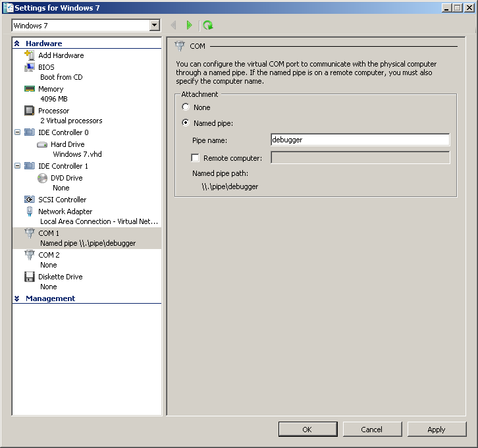The height and width of the screenshot is (448, 478).
Task: Click the Management section header
Action: (x=50, y=298)
